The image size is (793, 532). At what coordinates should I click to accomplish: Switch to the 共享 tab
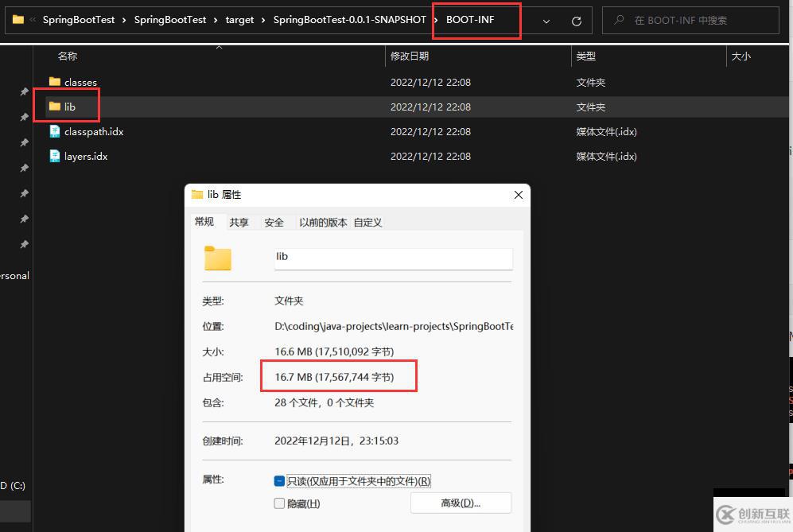tap(239, 223)
